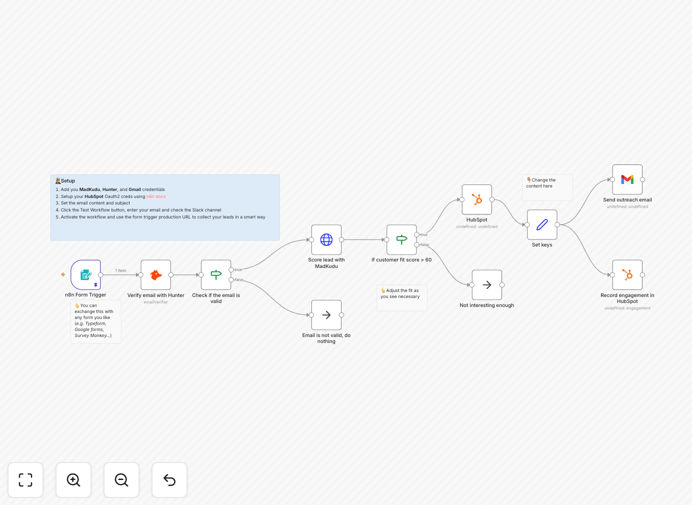Select the HubSpot node icon
Image resolution: width=692 pixels, height=505 pixels.
tap(477, 200)
